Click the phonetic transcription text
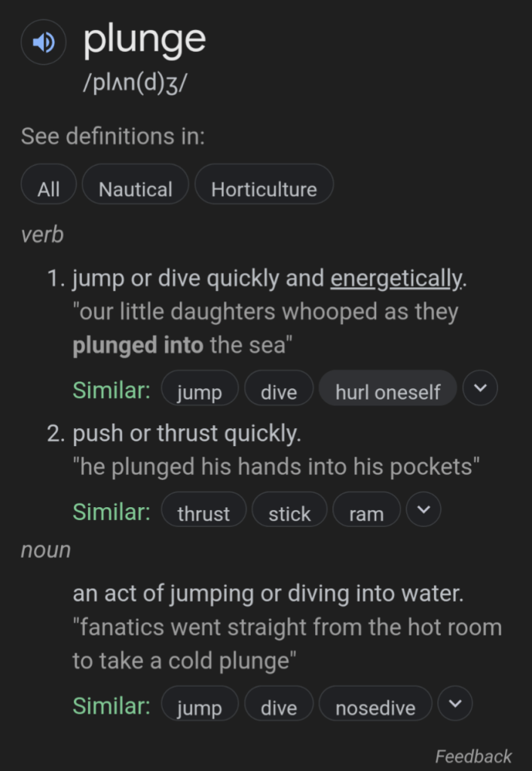 [135, 81]
